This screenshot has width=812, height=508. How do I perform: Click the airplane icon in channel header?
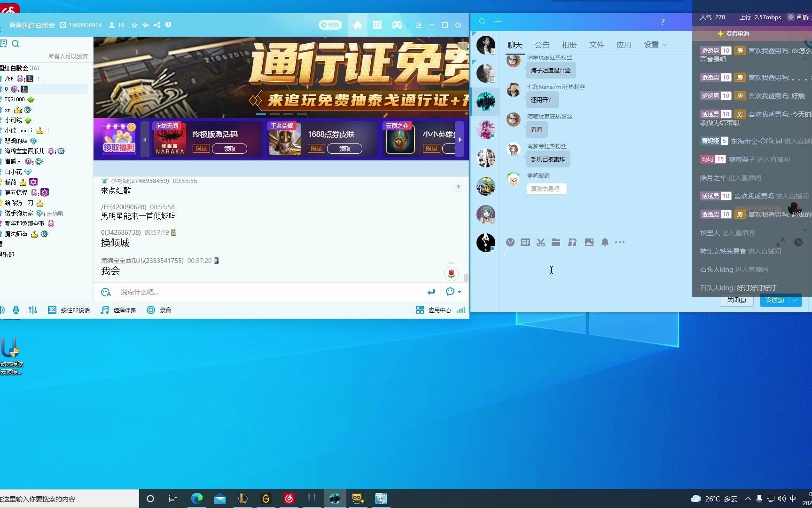pyautogui.click(x=146, y=25)
